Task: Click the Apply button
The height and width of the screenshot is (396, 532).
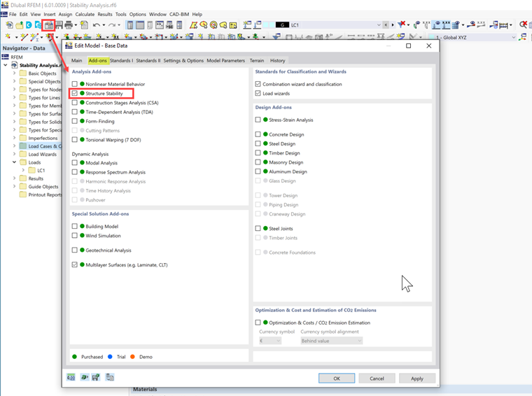Action: pos(417,379)
